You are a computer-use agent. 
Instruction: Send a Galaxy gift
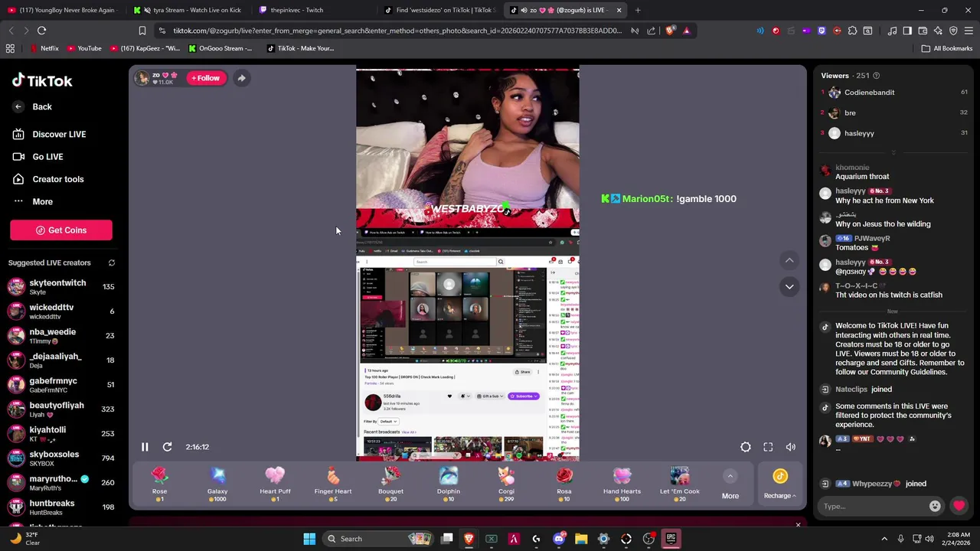pos(217,484)
